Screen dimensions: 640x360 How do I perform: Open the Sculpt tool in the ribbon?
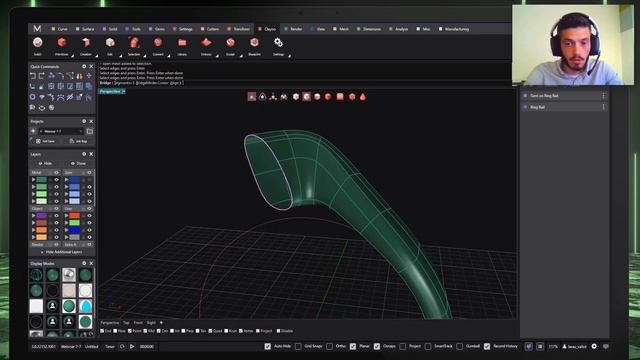point(230,46)
